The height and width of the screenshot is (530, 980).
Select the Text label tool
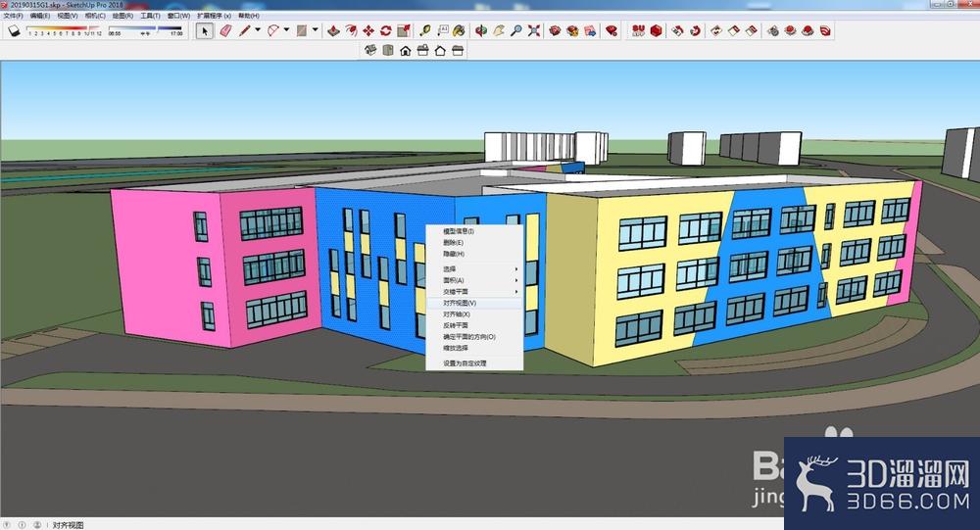coord(443,30)
